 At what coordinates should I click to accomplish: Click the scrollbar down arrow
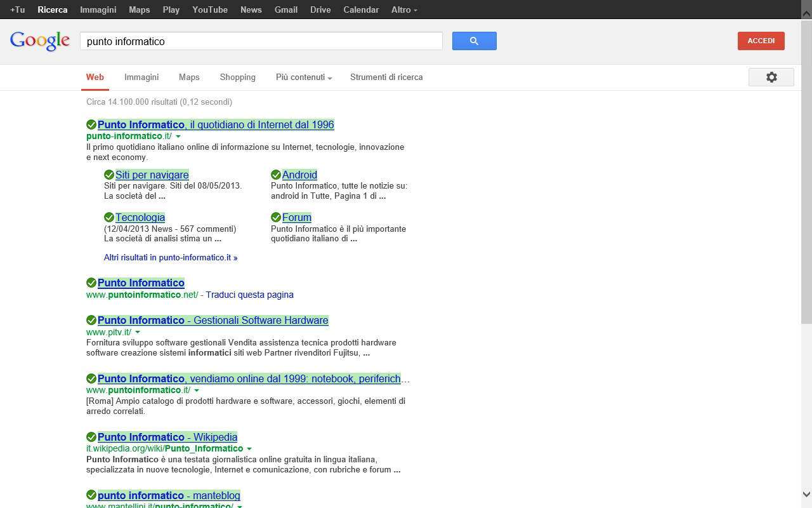(x=806, y=494)
